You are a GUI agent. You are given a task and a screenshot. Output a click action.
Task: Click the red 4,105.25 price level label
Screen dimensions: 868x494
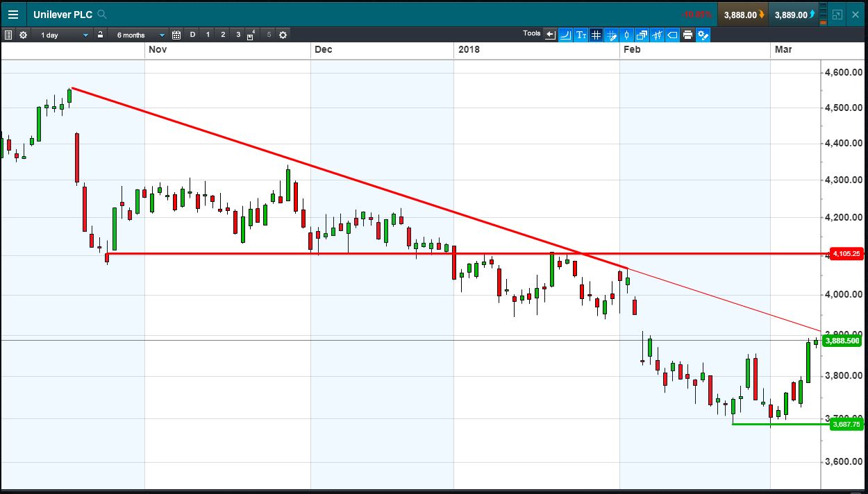click(846, 254)
